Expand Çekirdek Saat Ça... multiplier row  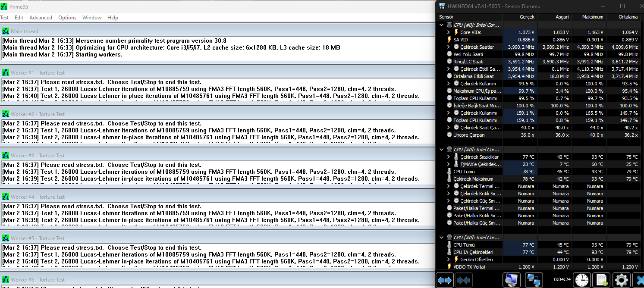click(449, 128)
